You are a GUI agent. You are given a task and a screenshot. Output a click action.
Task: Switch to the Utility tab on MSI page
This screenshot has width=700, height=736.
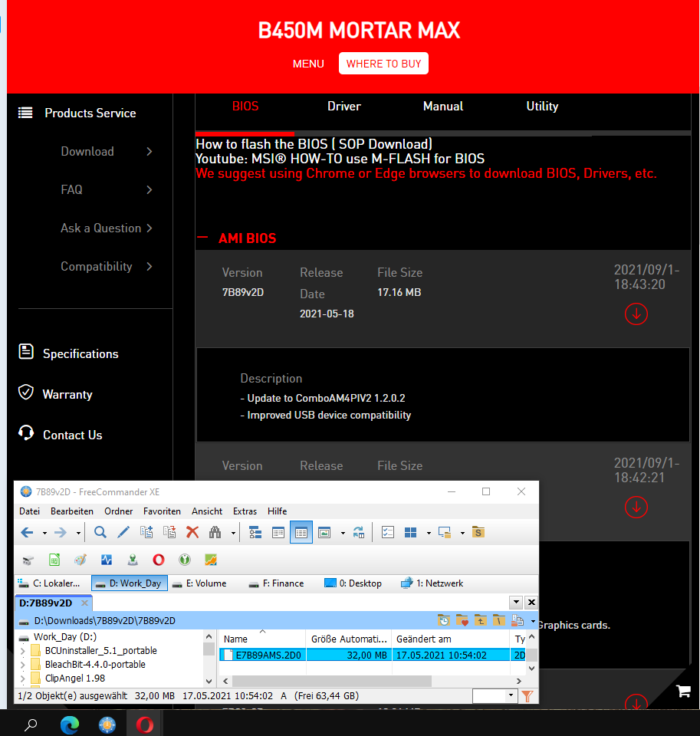542,106
